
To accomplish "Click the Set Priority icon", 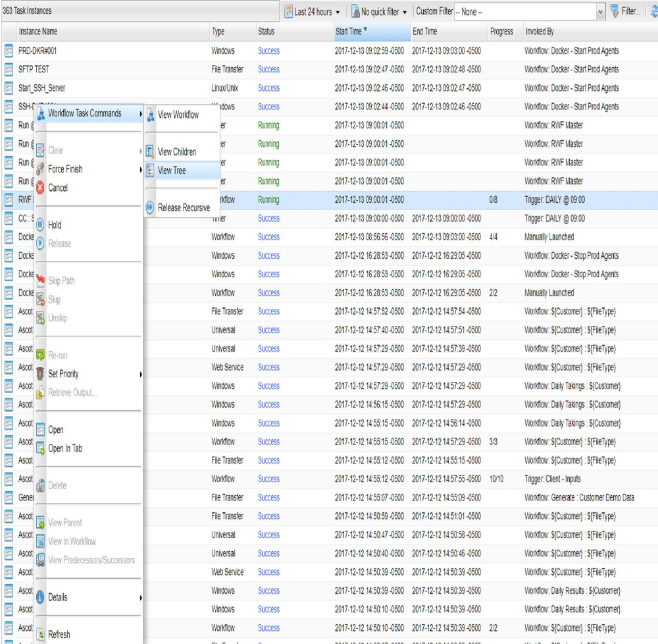I will coord(39,374).
